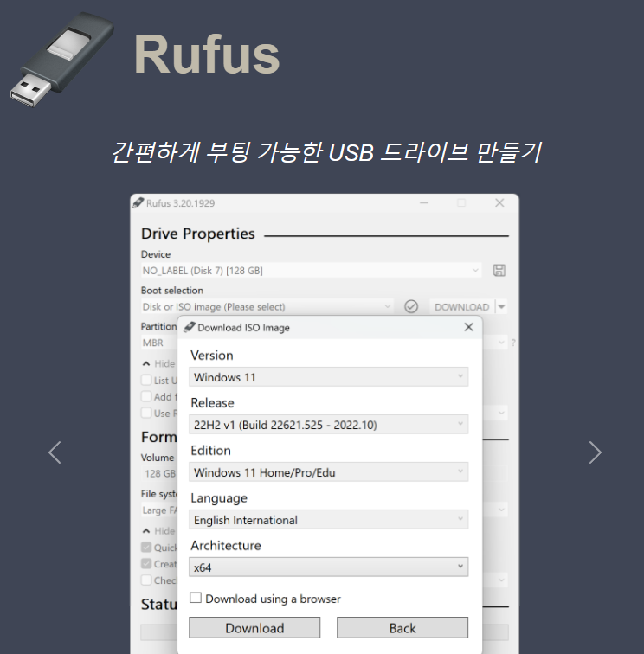Screen dimensions: 644x654
Task: Click the checkmark hash icon beside DOWNLOAD
Action: point(411,306)
